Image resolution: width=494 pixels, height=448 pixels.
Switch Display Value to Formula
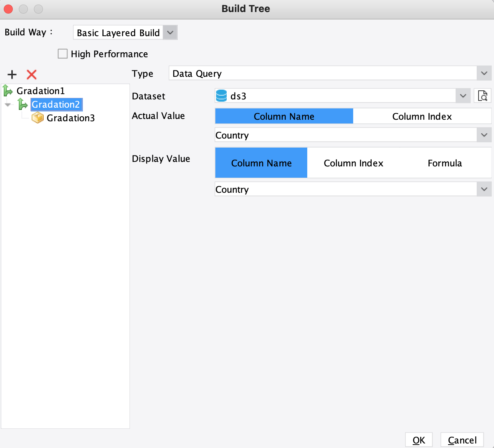click(445, 163)
